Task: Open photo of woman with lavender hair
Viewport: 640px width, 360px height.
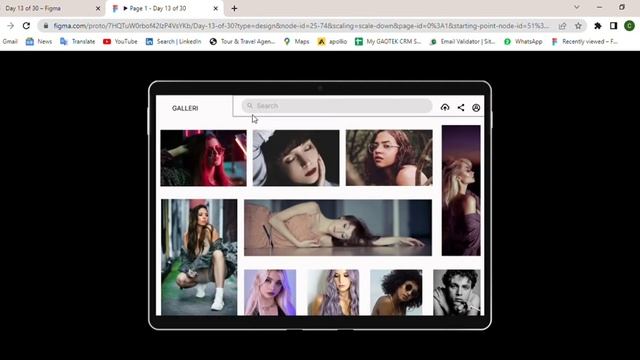Action: point(333,292)
